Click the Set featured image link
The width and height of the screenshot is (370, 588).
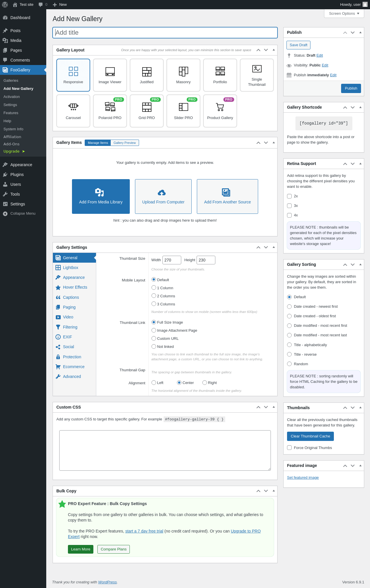(303, 478)
